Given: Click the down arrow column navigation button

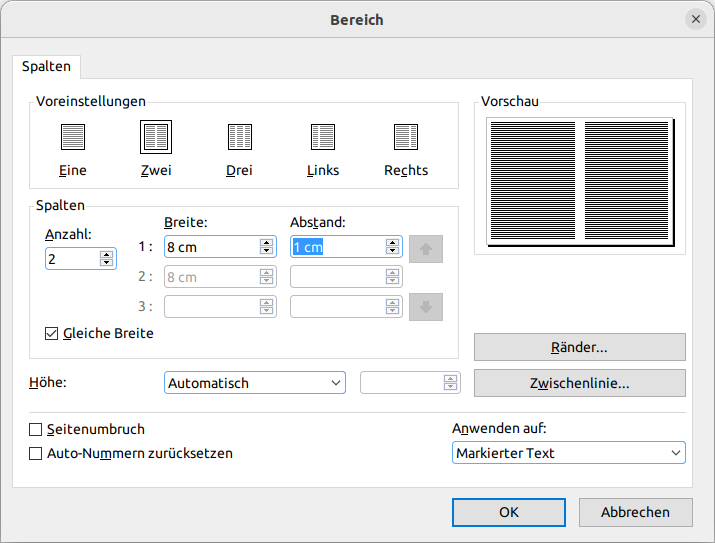Looking at the screenshot, I should (x=426, y=307).
